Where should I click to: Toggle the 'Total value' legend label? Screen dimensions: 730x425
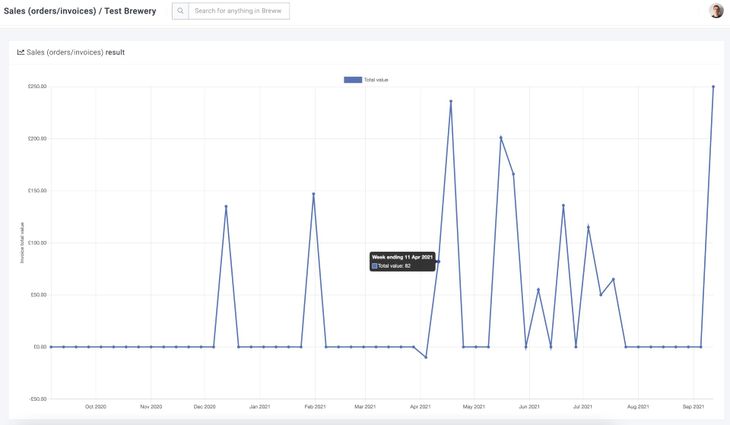point(375,79)
